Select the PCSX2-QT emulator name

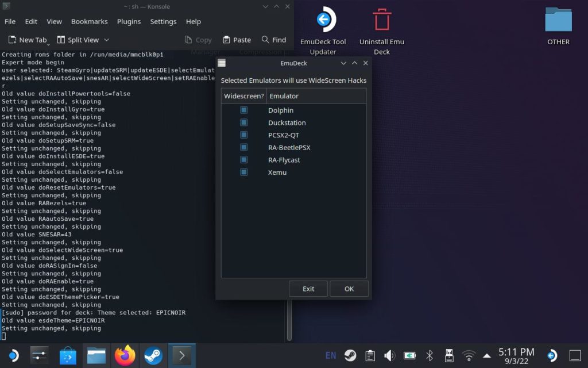click(284, 135)
